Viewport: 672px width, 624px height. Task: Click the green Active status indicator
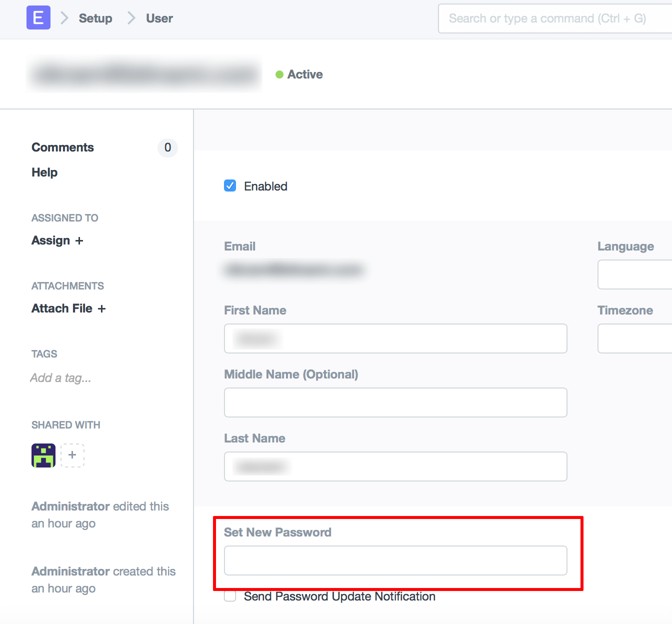coord(279,74)
